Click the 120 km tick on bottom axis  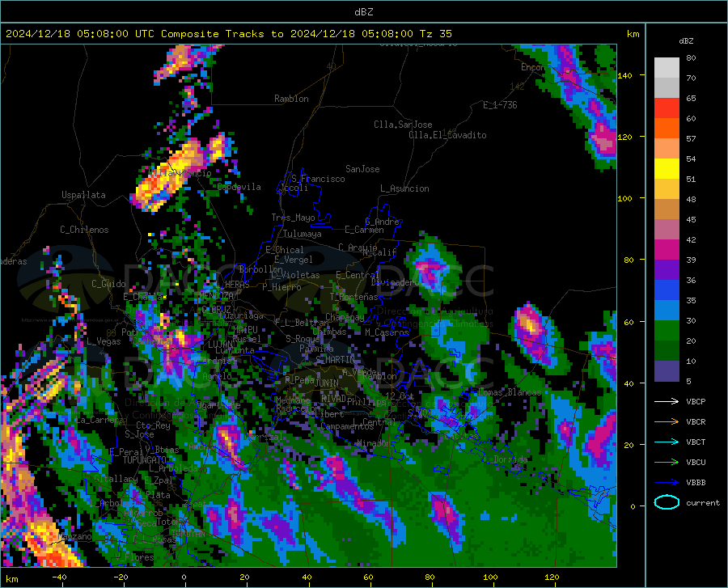(552, 577)
